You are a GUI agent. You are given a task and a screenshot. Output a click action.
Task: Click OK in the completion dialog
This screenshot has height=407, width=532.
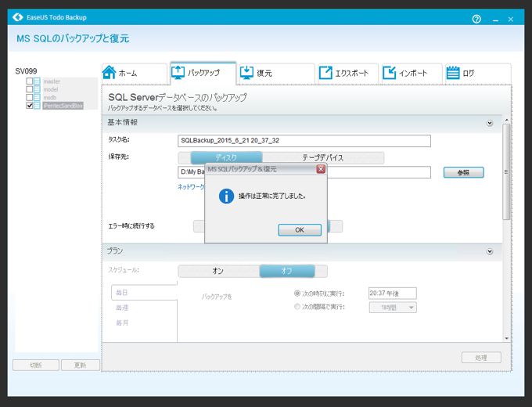point(300,230)
